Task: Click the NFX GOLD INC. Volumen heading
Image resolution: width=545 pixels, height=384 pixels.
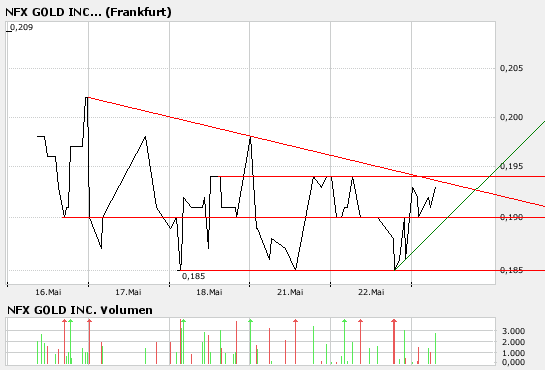Action: pos(80,310)
